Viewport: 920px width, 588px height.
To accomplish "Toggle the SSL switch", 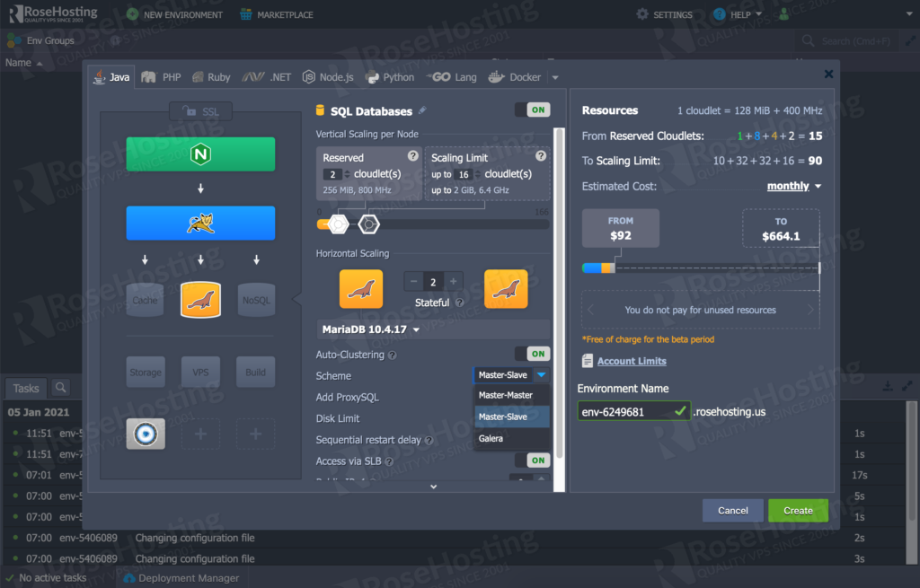I will [200, 111].
